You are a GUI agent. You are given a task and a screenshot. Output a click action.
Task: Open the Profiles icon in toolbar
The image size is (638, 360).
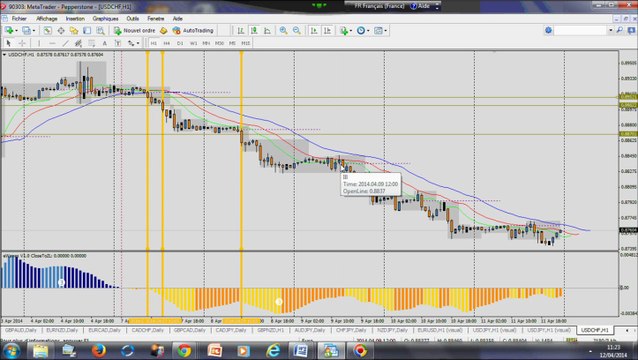[x=26, y=31]
